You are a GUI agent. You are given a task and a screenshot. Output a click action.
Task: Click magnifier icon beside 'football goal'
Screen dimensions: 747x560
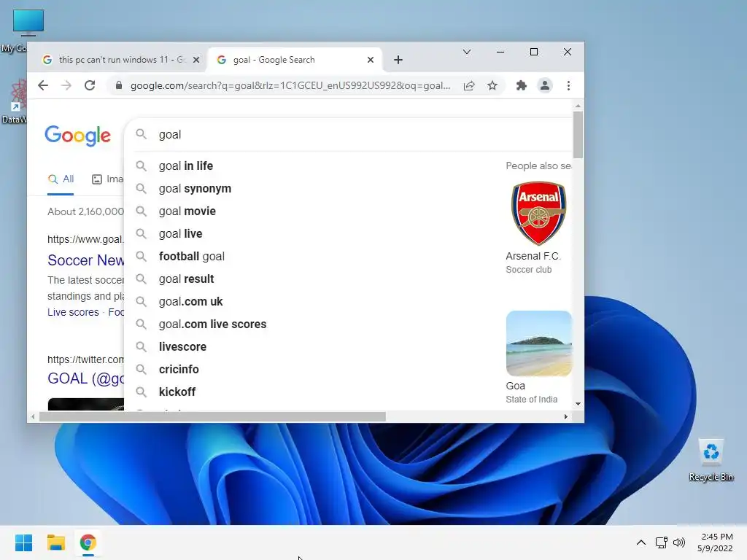tap(141, 256)
